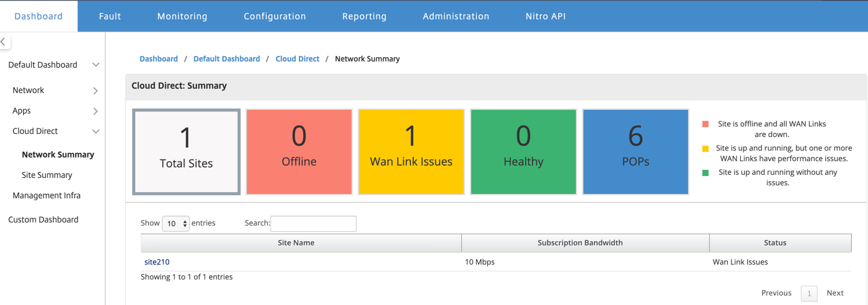Collapse the sidebar with the left chevron
The height and width of the screenshot is (305, 868).
click(x=4, y=42)
